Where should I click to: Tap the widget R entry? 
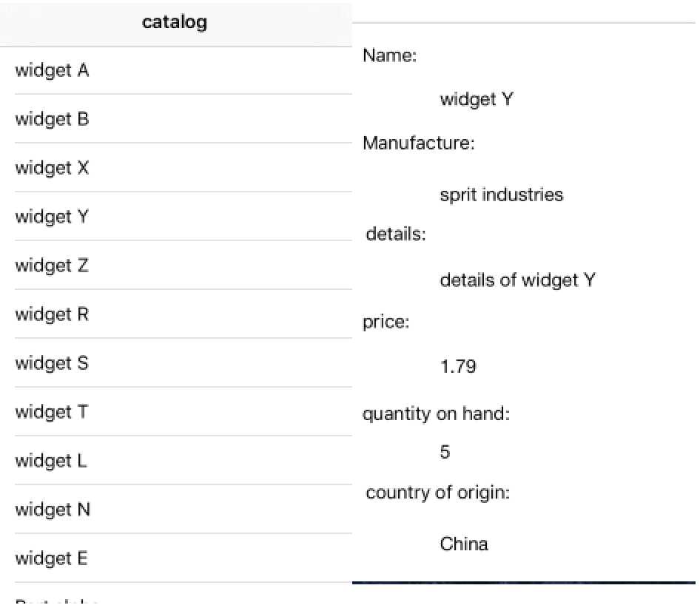click(x=176, y=314)
